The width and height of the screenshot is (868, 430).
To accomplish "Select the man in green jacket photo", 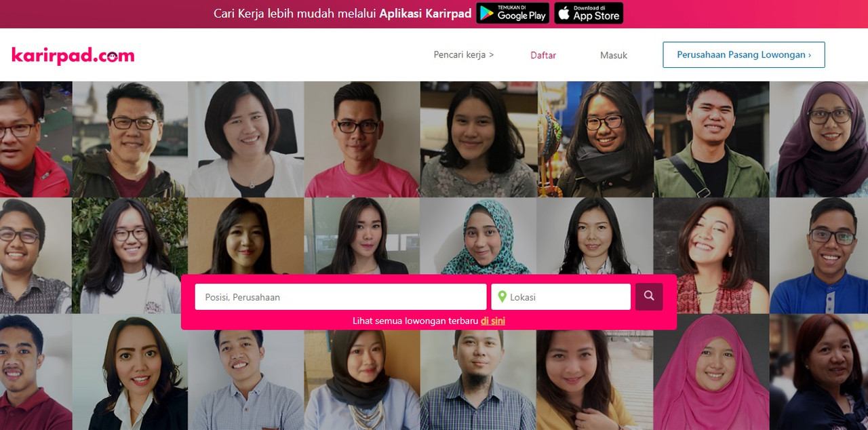I will tap(711, 140).
